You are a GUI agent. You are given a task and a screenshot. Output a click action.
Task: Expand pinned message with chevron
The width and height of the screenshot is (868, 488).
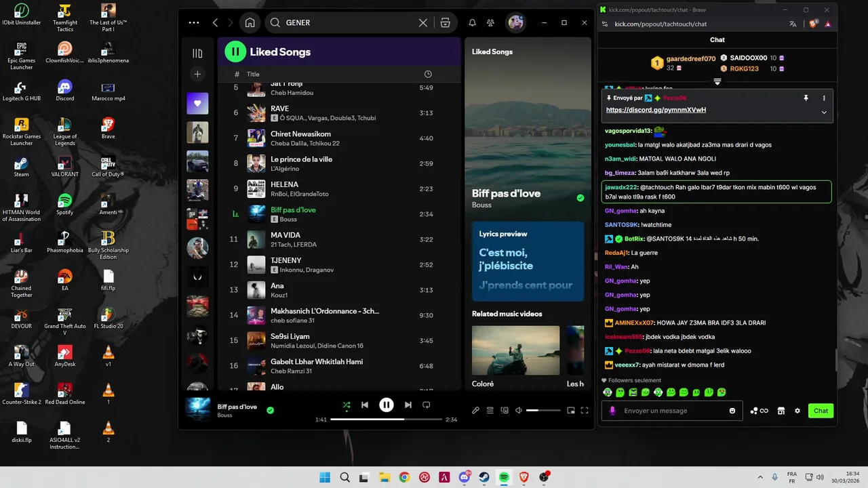click(824, 113)
